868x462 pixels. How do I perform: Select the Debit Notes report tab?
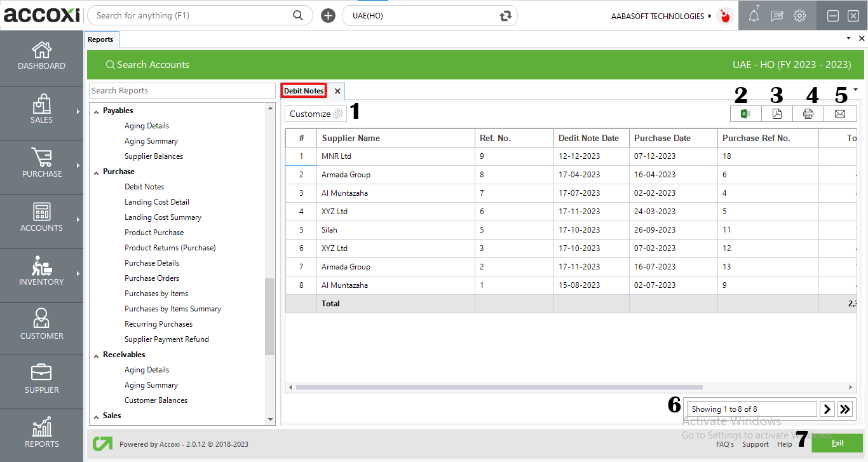pos(303,90)
